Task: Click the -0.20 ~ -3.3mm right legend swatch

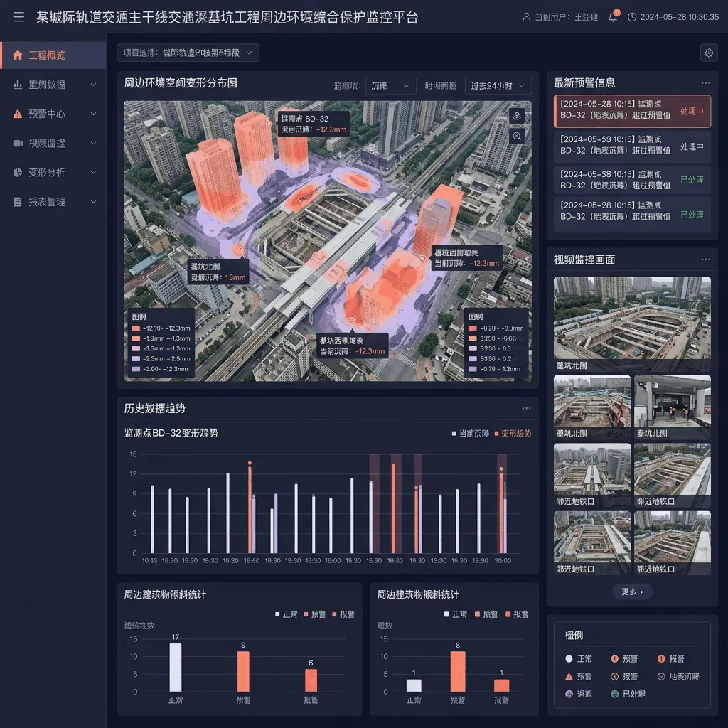Action: (473, 328)
